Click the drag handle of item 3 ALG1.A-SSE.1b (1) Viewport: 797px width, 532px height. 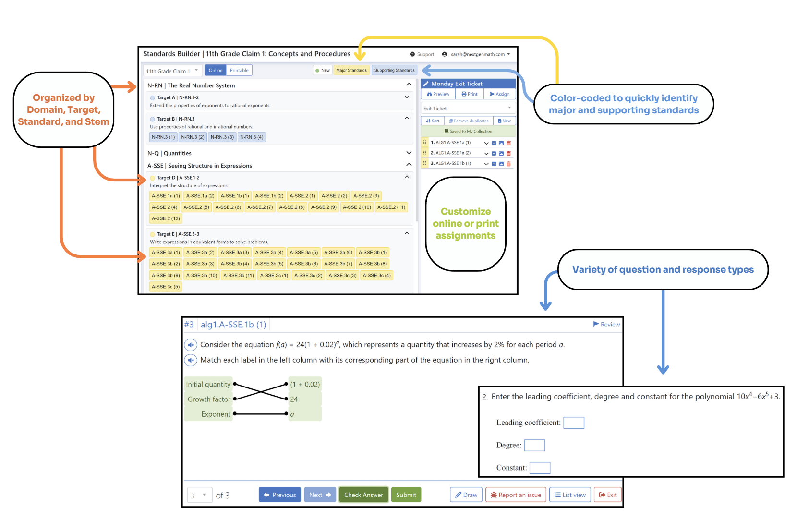424,163
